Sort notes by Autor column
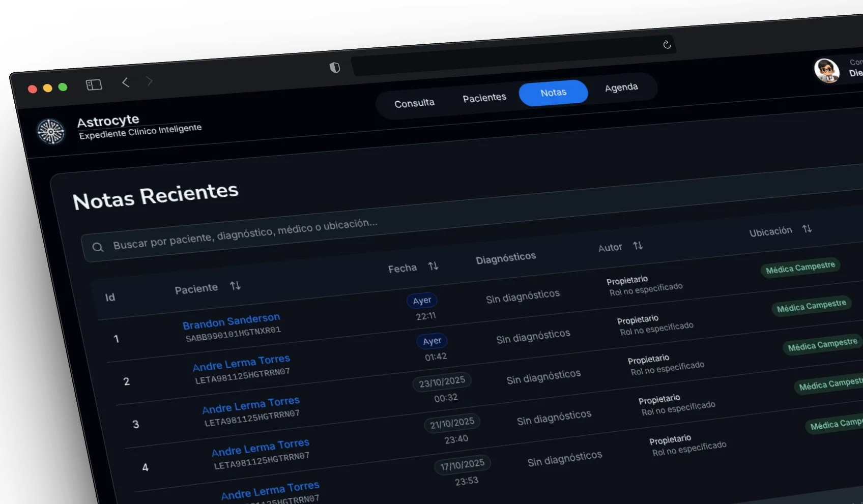This screenshot has height=504, width=863. coord(638,246)
